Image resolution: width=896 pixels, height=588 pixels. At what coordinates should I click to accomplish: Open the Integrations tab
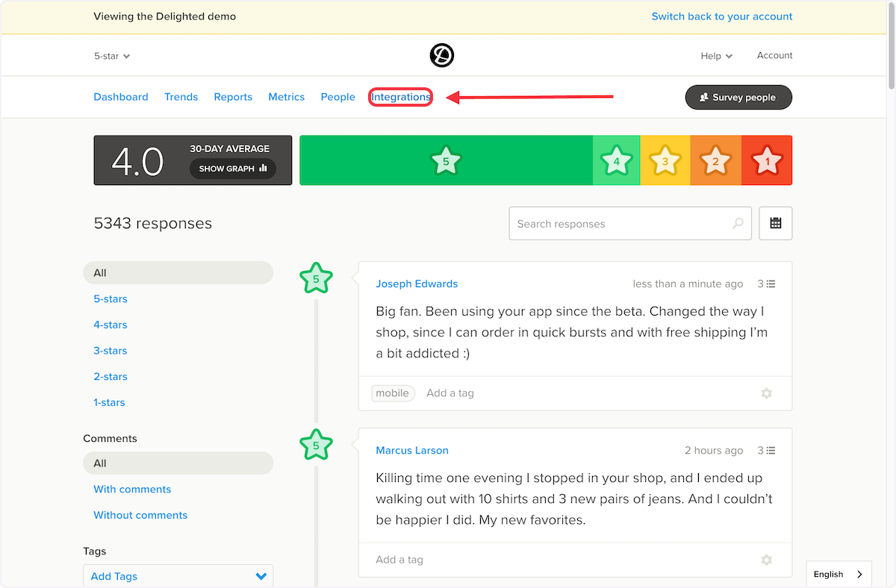401,97
